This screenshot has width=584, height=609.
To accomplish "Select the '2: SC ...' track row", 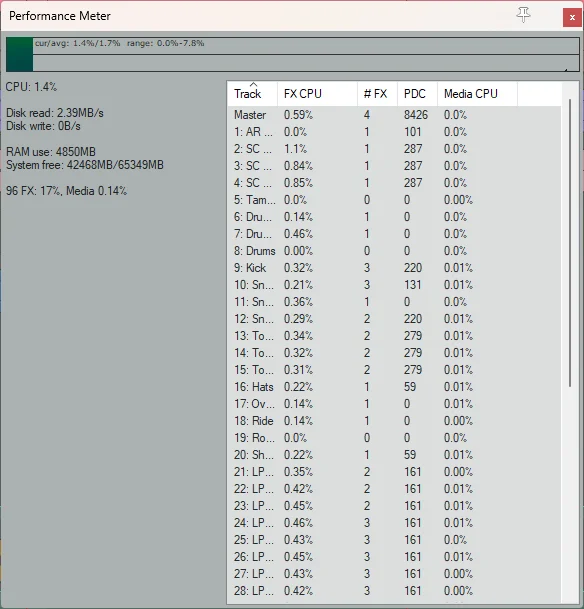I will point(394,149).
